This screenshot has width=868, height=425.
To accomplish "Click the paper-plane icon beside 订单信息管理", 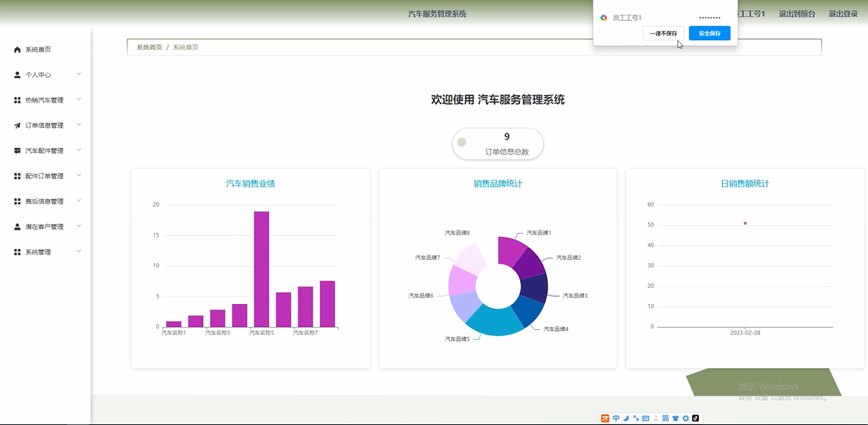I will click(x=17, y=126).
